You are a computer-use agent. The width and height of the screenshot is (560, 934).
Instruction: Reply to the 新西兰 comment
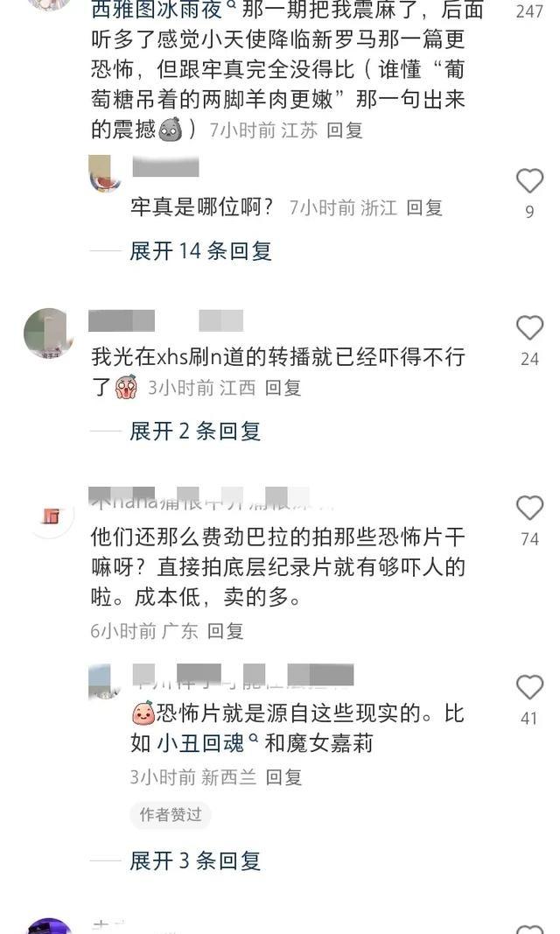point(283,777)
